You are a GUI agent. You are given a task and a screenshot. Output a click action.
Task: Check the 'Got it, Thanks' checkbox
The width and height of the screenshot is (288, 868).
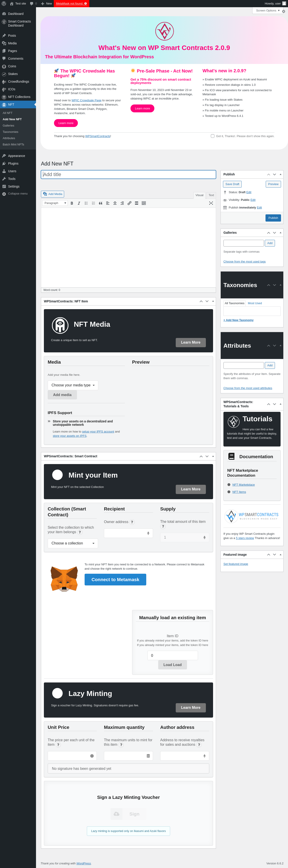click(213, 136)
